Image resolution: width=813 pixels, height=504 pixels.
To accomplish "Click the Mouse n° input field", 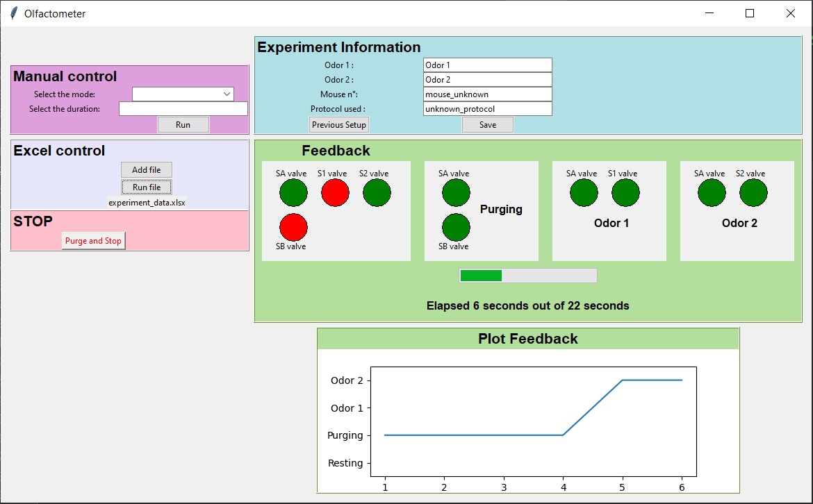I will tap(487, 94).
